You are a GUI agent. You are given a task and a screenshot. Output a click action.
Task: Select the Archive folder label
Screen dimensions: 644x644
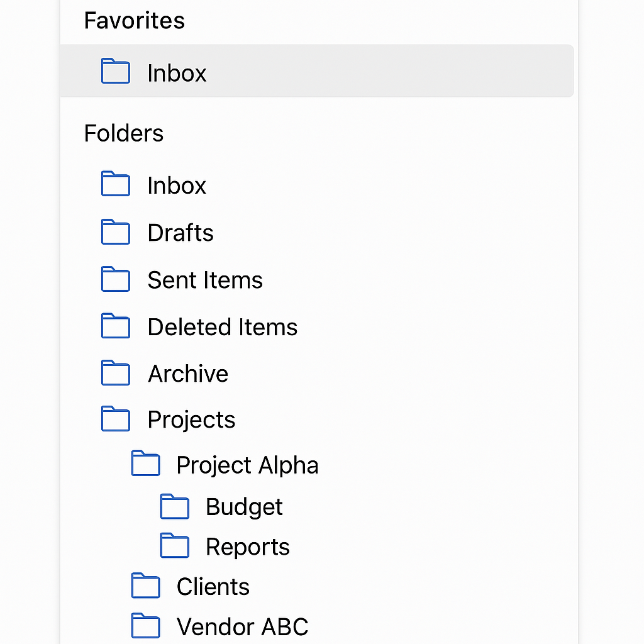coord(188,374)
